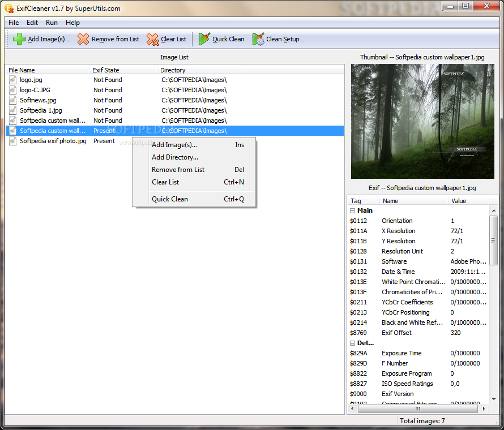This screenshot has height=430, width=504.
Task: Click the orange X Remove from List icon
Action: [x=83, y=39]
